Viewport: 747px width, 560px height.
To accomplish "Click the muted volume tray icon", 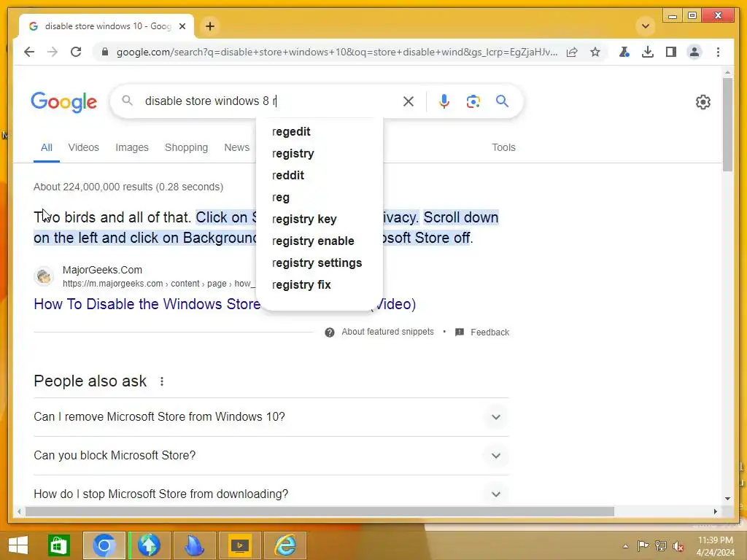I will pos(678,545).
